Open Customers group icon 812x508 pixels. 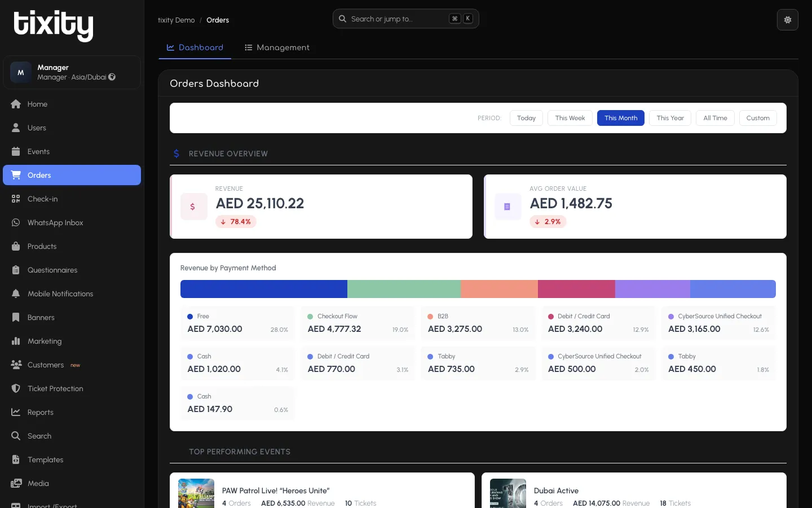click(16, 365)
